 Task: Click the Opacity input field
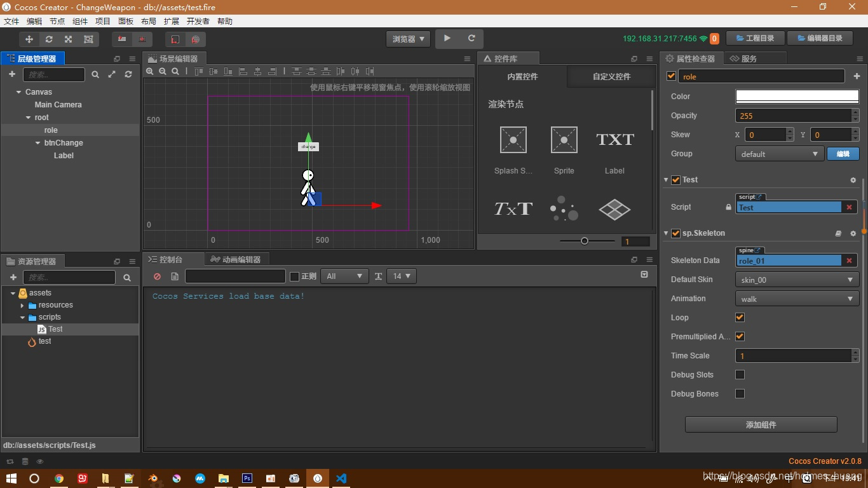(x=793, y=116)
